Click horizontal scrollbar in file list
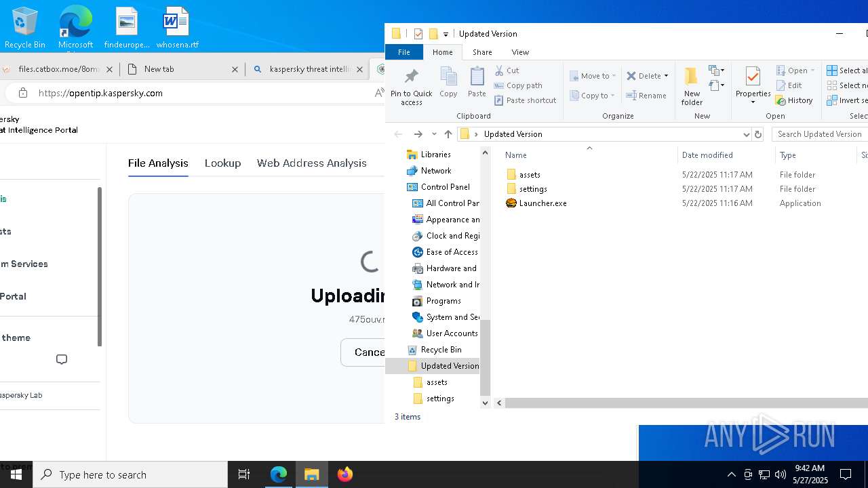 click(686, 403)
